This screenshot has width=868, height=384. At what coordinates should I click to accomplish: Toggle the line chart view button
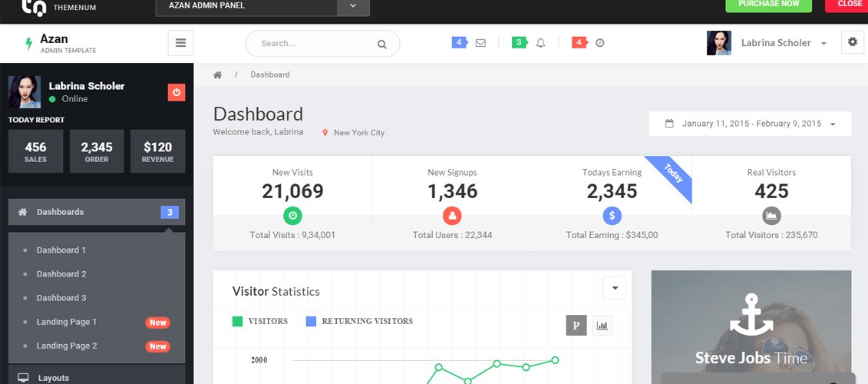click(576, 326)
